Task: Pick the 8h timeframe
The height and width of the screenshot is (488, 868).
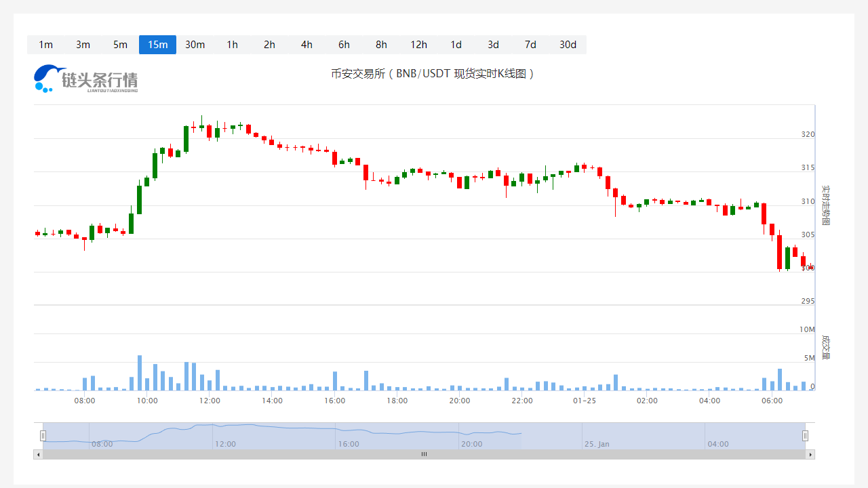Action: point(381,45)
